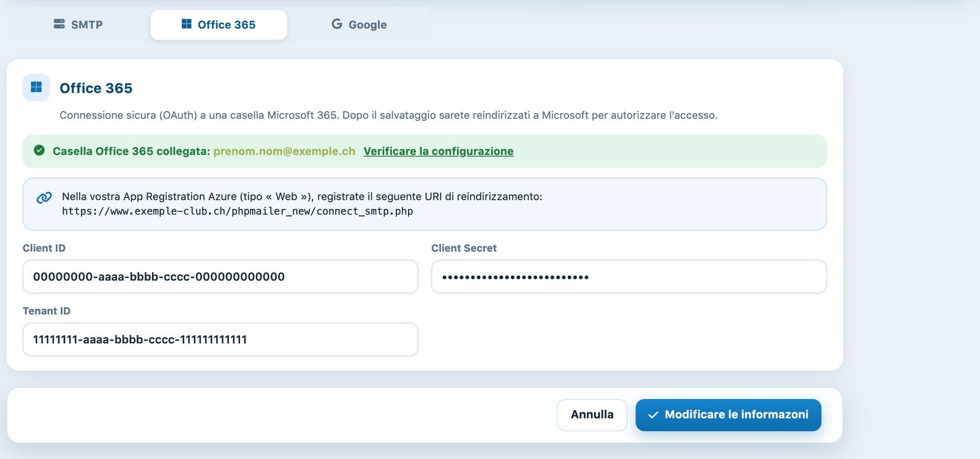Viewport: 980px width, 459px height.
Task: Click Modificare le informazoni button
Action: (x=728, y=415)
